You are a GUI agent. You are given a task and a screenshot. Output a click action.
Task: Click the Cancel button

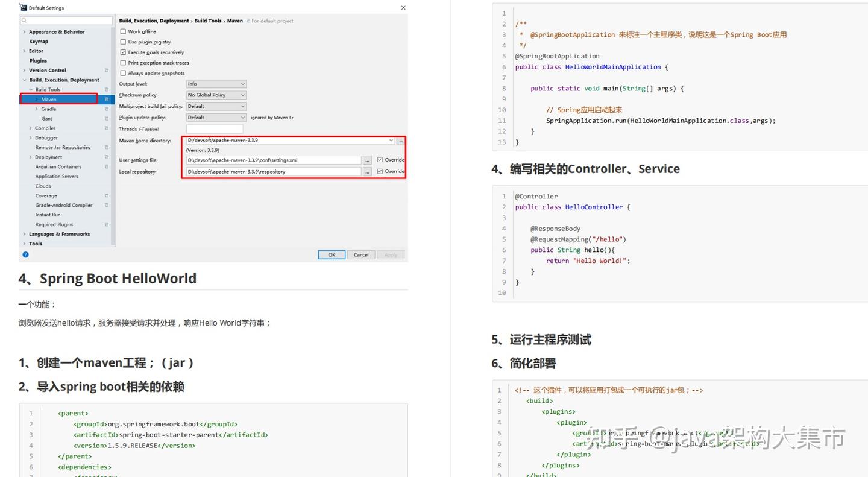[361, 254]
